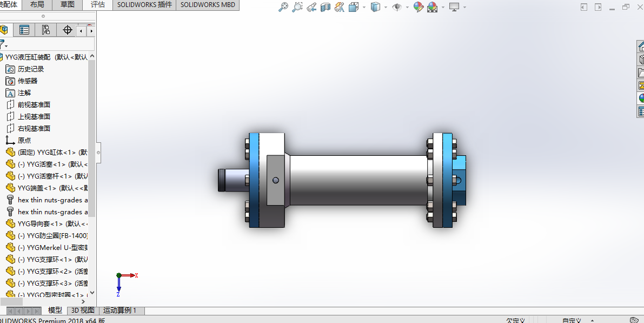The image size is (644, 323).
Task: Click the ConfigurationManager panel icon
Action: coord(45,30)
